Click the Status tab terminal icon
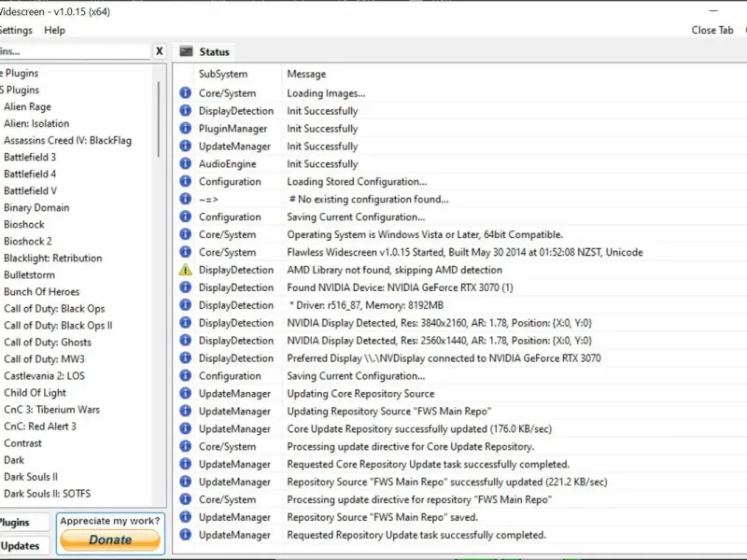This screenshot has width=747, height=560. tap(186, 51)
